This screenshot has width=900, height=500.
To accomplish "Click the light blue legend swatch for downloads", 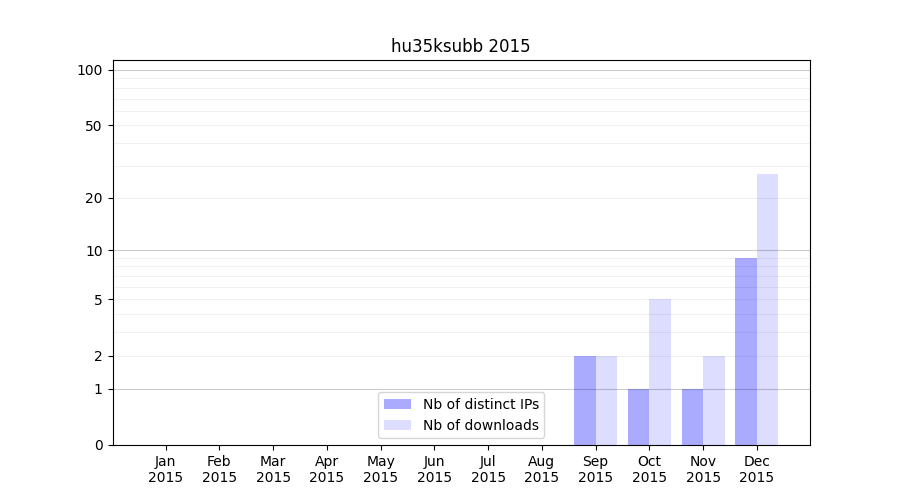I will pos(397,425).
